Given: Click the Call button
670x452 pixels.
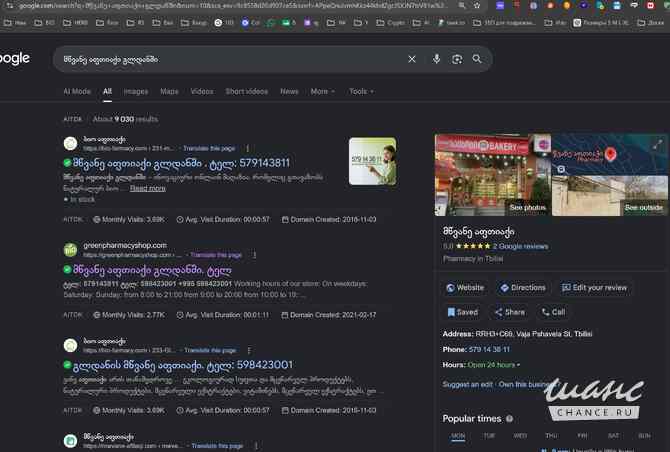Looking at the screenshot, I should (553, 312).
